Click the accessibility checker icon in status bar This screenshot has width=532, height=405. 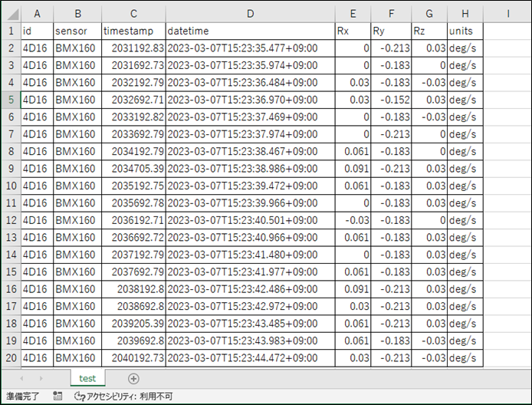[79, 397]
